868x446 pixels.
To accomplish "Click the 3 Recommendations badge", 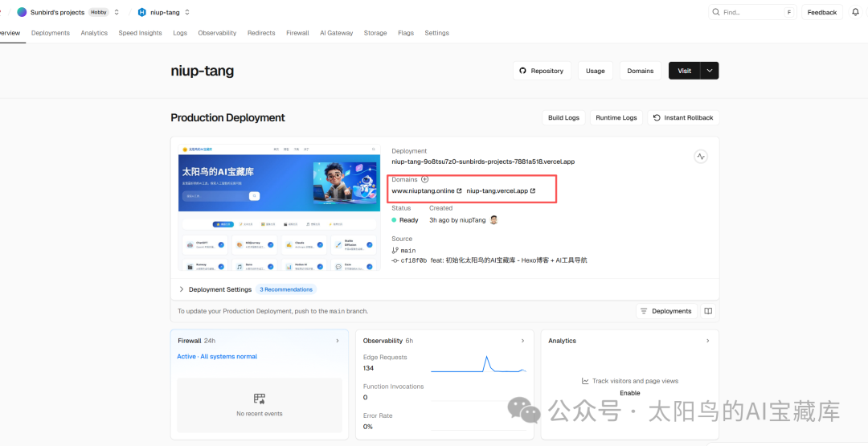I will tap(286, 289).
